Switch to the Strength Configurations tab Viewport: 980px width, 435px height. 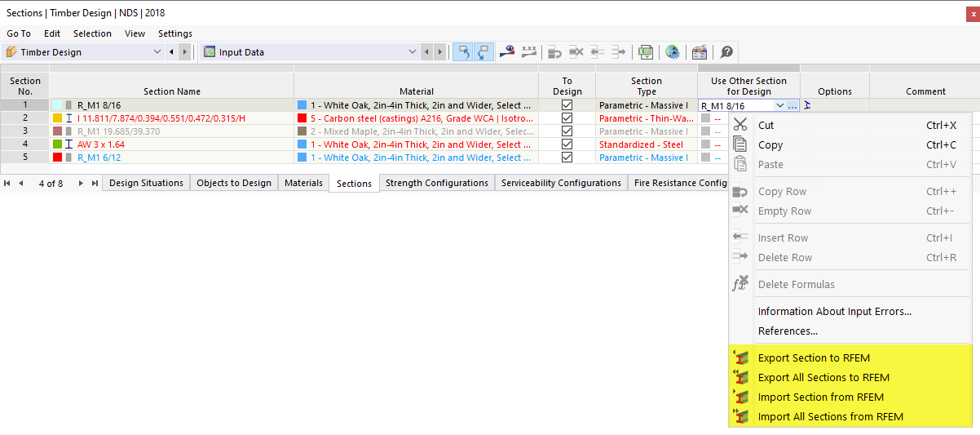pyautogui.click(x=437, y=183)
